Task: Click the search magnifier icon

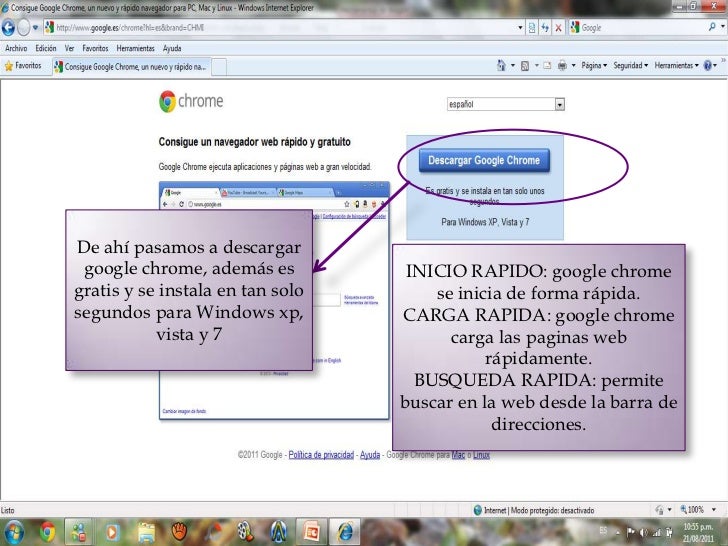Action: pos(712,27)
